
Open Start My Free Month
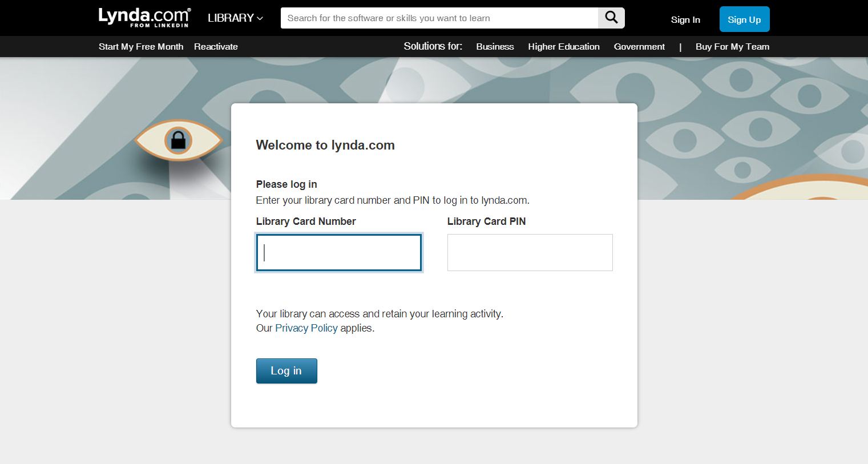(x=141, y=47)
